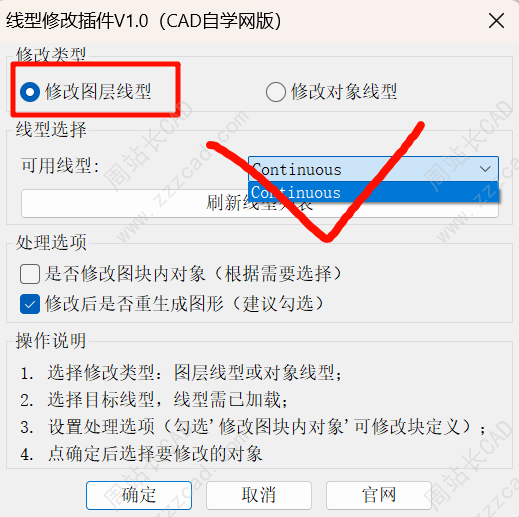
Task: Select the 修改图层线型 radio button
Action: tap(30, 92)
